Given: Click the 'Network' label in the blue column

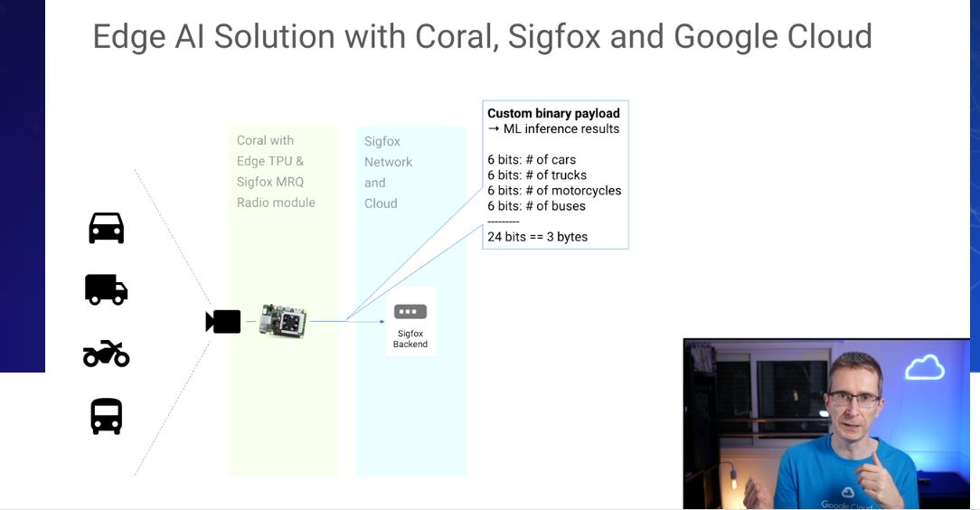Looking at the screenshot, I should 388,162.
